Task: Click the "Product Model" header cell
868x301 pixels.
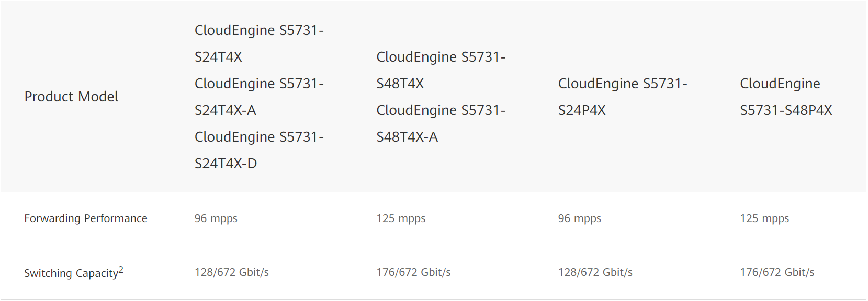Action: tap(71, 97)
